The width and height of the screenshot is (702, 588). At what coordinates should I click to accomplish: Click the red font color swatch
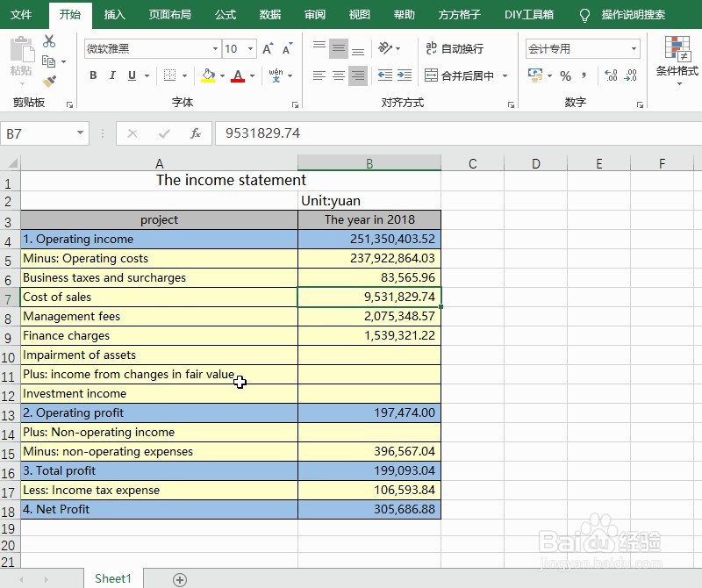click(x=238, y=79)
